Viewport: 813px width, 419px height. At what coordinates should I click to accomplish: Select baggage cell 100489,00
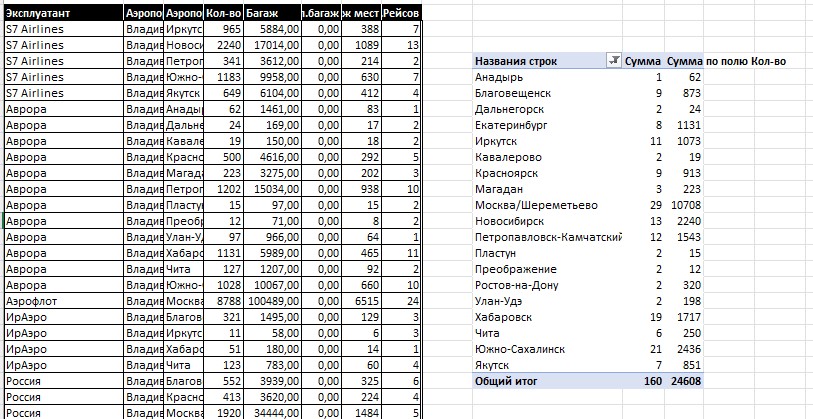[x=272, y=301]
